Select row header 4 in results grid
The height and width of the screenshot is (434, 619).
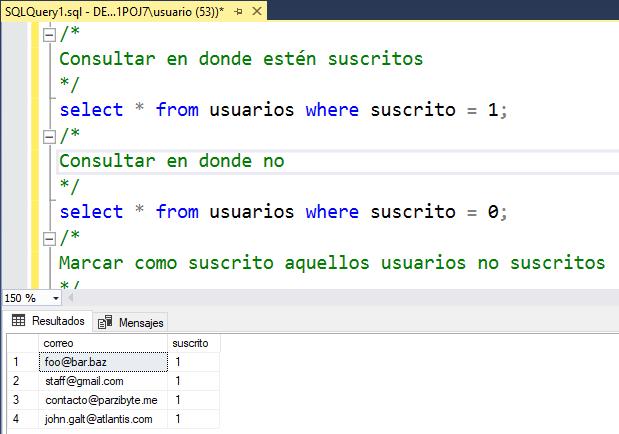point(23,419)
